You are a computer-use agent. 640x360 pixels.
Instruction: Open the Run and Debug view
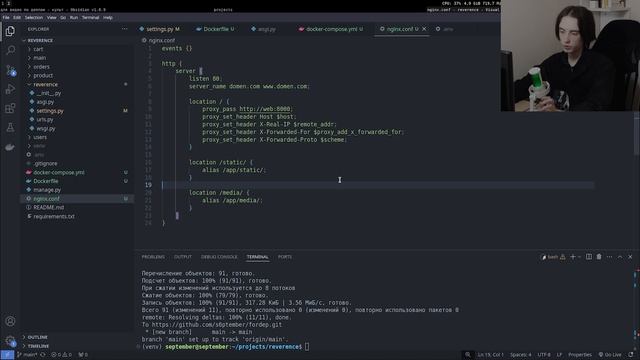tap(10, 89)
